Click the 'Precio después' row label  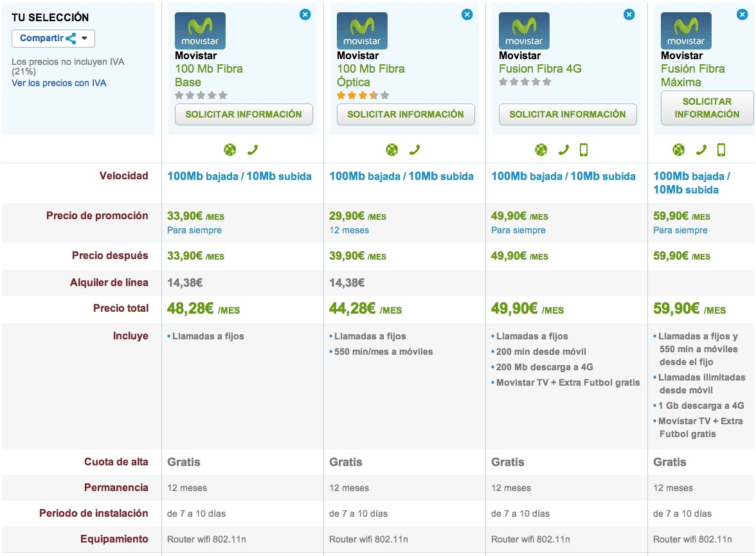coord(110,256)
